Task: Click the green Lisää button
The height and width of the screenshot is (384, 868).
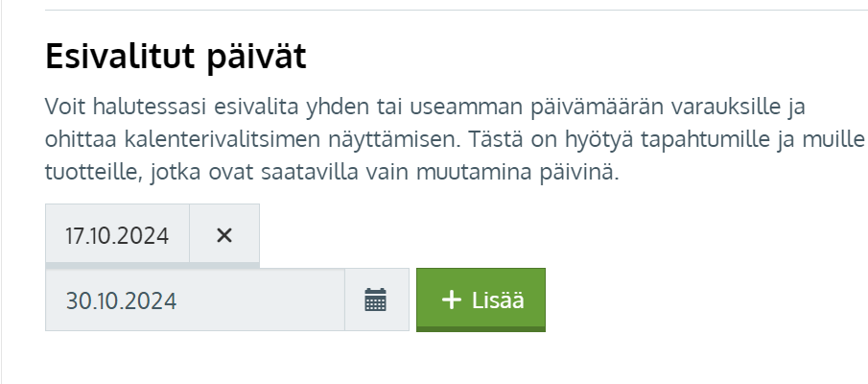Action: [x=481, y=300]
